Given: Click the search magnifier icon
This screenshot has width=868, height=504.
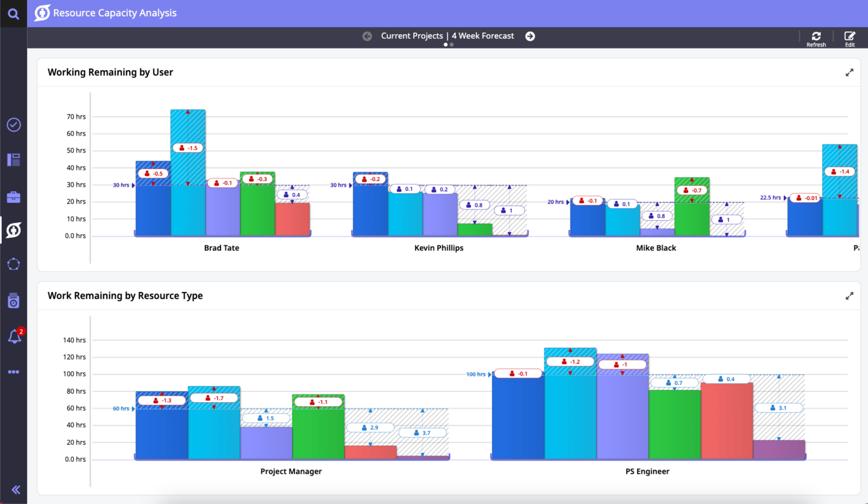Looking at the screenshot, I should [x=13, y=14].
